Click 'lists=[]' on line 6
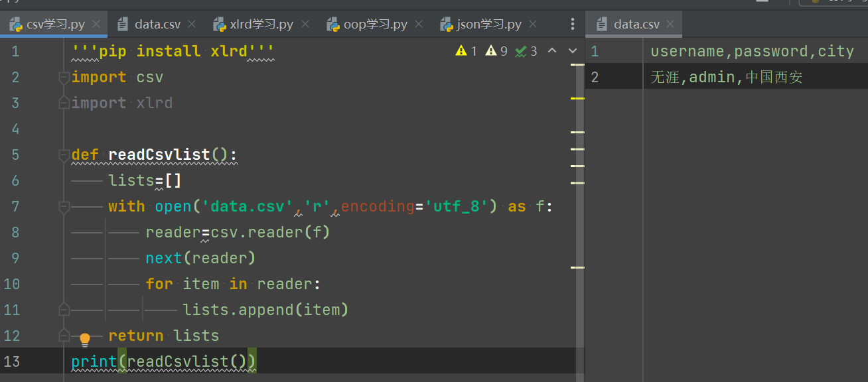The image size is (868, 382). tap(145, 180)
